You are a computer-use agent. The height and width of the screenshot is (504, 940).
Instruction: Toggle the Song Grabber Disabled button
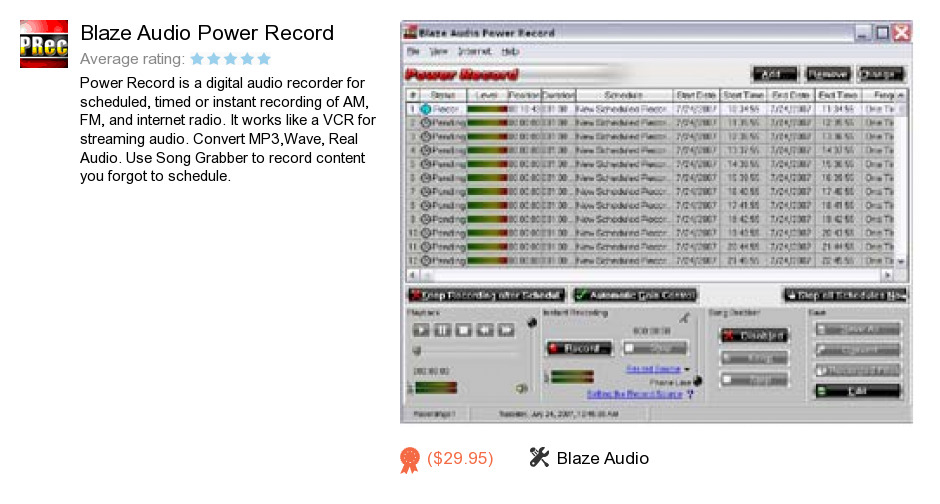pyautogui.click(x=754, y=336)
